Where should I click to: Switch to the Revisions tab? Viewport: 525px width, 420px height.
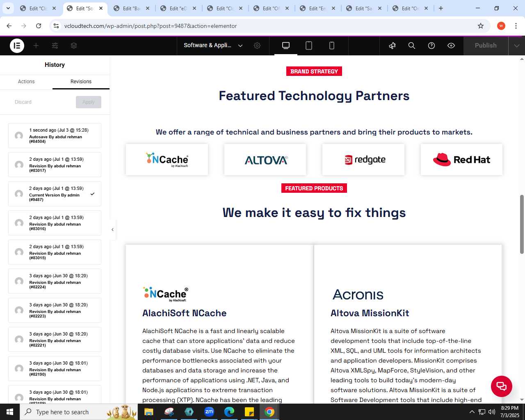point(81,82)
